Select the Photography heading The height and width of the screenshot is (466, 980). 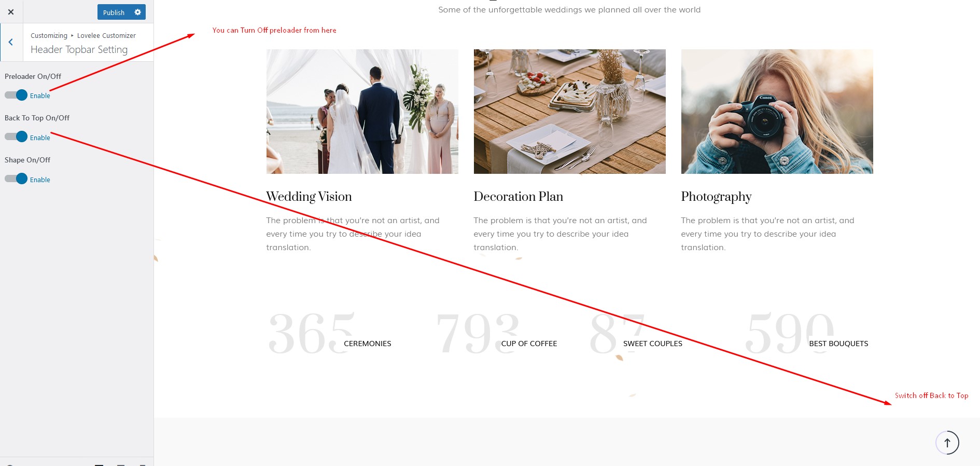[716, 197]
